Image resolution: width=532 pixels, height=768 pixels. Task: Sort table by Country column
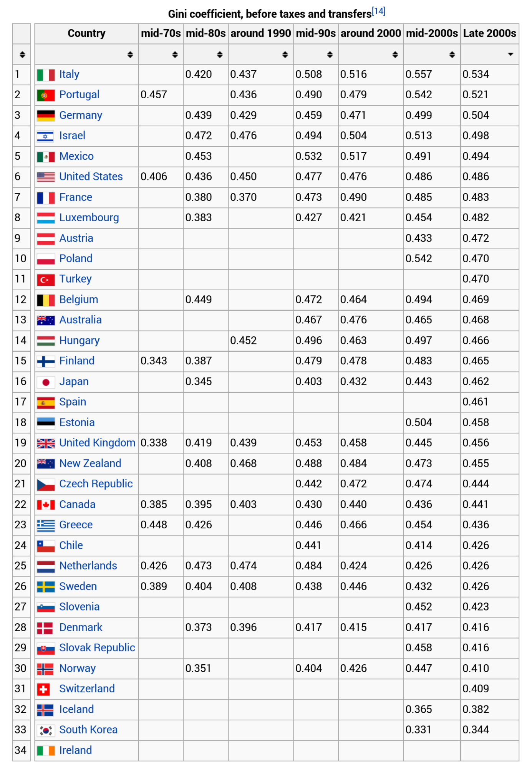pos(130,55)
